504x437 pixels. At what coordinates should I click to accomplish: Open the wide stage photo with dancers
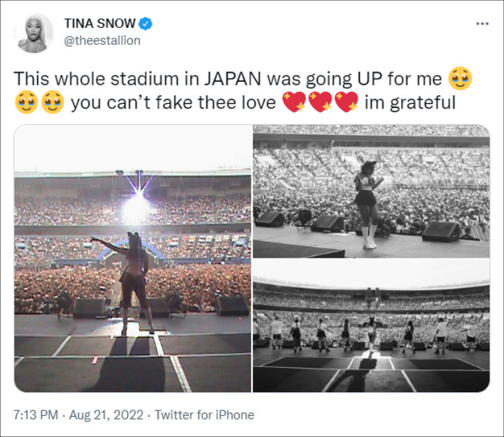click(371, 326)
